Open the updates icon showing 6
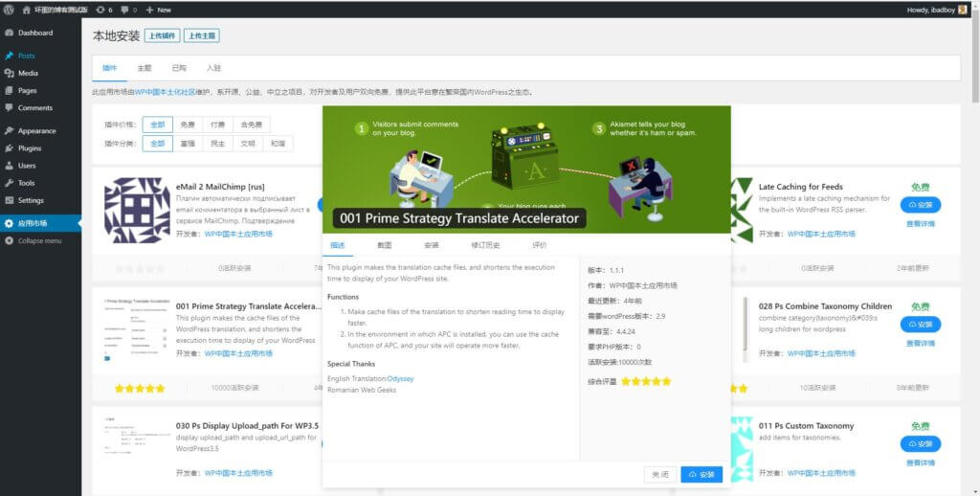 [x=105, y=10]
